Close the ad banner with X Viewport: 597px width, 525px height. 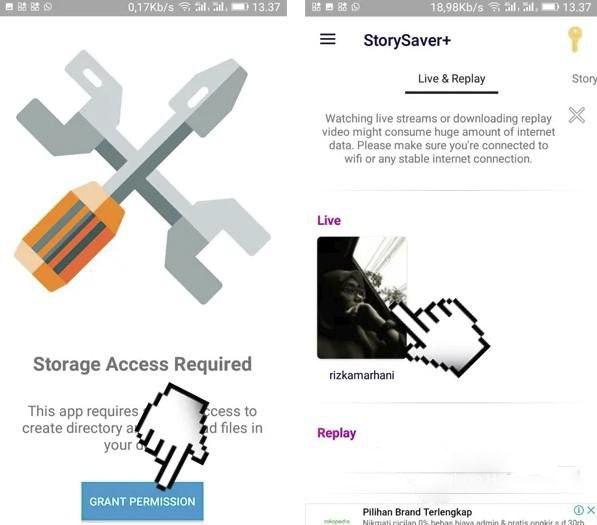591,510
